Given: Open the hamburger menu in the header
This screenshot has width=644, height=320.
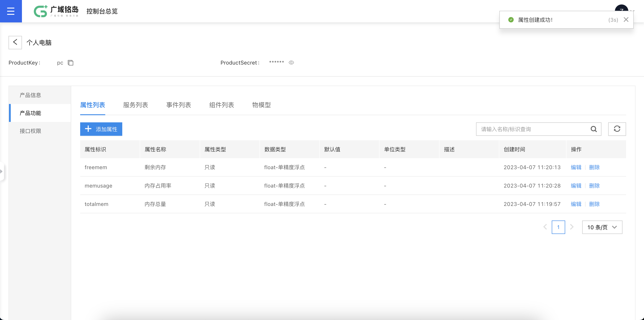Looking at the screenshot, I should (x=11, y=11).
